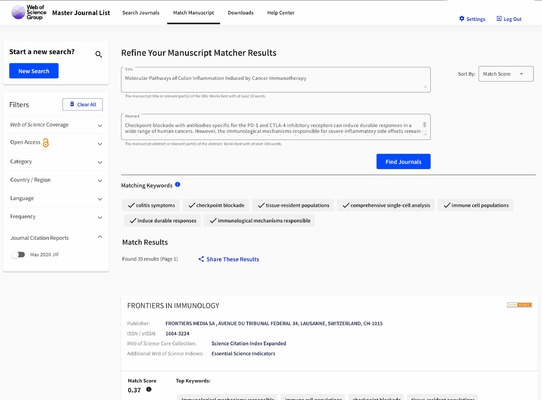This screenshot has width=542, height=400.
Task: Click the Abstract field scrollbar
Action: point(424,125)
